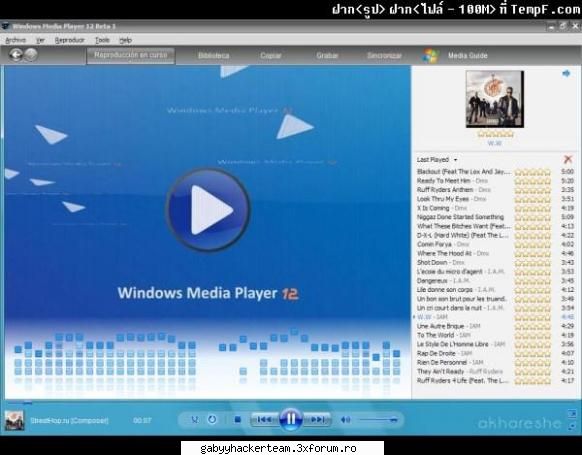
Task: Click the Windows Media Player title bar icon
Action: click(x=5, y=26)
